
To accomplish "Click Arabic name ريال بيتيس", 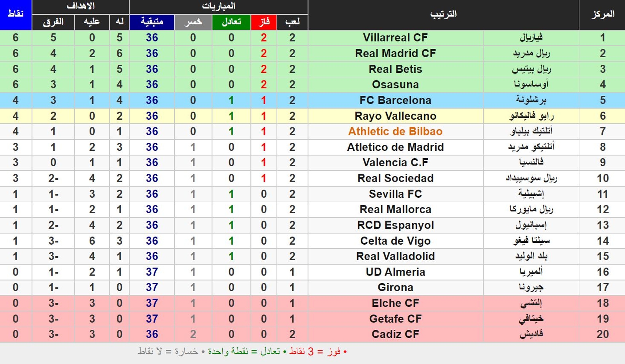I will 531,69.
